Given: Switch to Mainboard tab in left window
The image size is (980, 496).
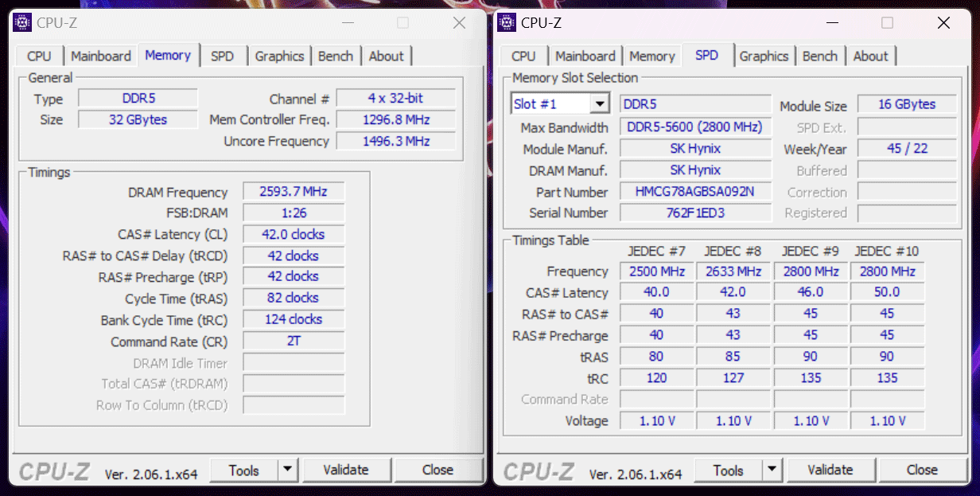Looking at the screenshot, I should tap(101, 56).
